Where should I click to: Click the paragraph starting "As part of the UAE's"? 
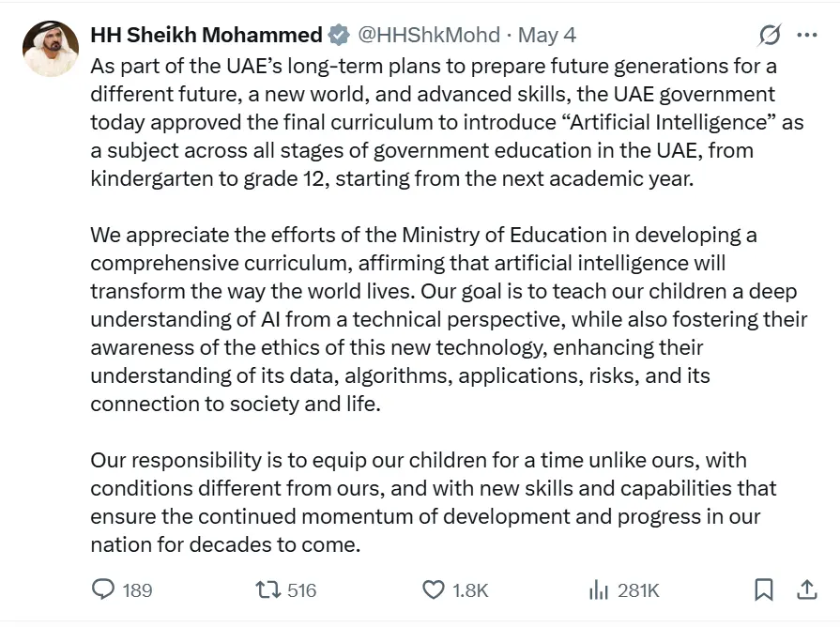pyautogui.click(x=441, y=122)
